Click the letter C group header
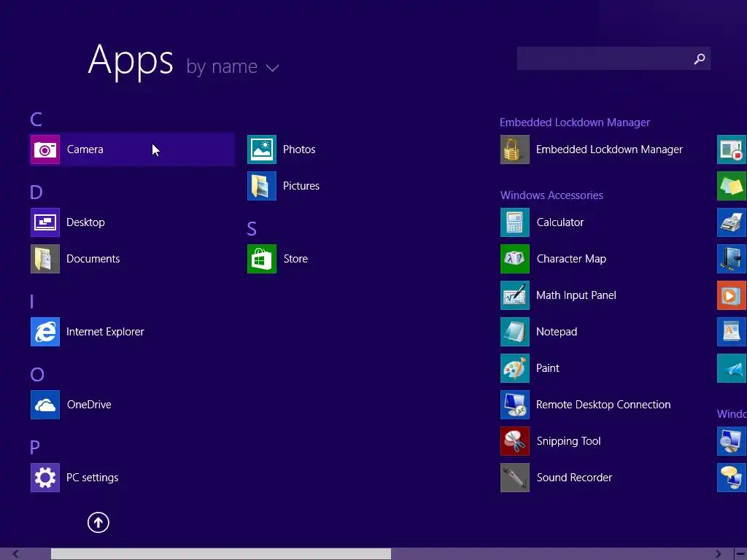The width and height of the screenshot is (747, 560). (x=36, y=120)
